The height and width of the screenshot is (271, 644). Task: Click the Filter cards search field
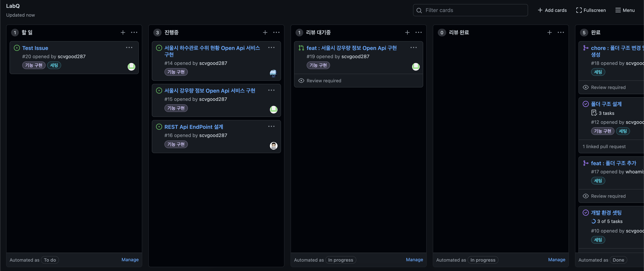[x=470, y=10]
